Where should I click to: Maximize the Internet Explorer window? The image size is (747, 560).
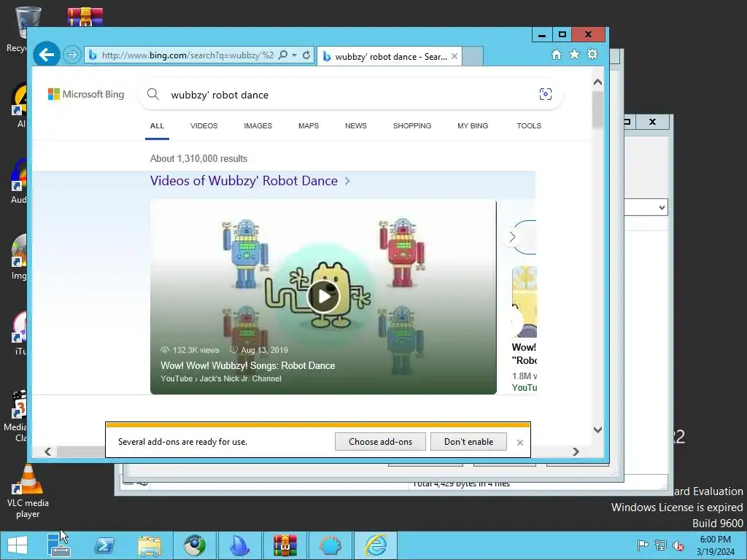click(562, 35)
